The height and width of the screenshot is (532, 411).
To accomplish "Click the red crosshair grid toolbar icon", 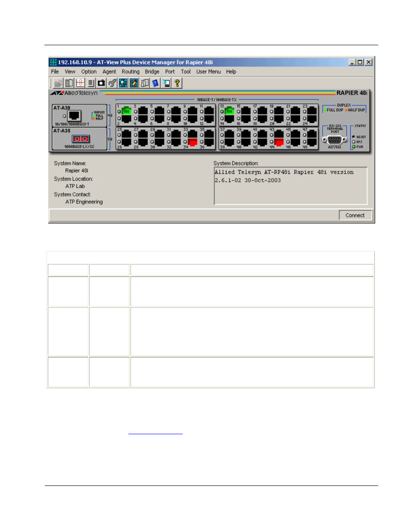I will (80, 83).
